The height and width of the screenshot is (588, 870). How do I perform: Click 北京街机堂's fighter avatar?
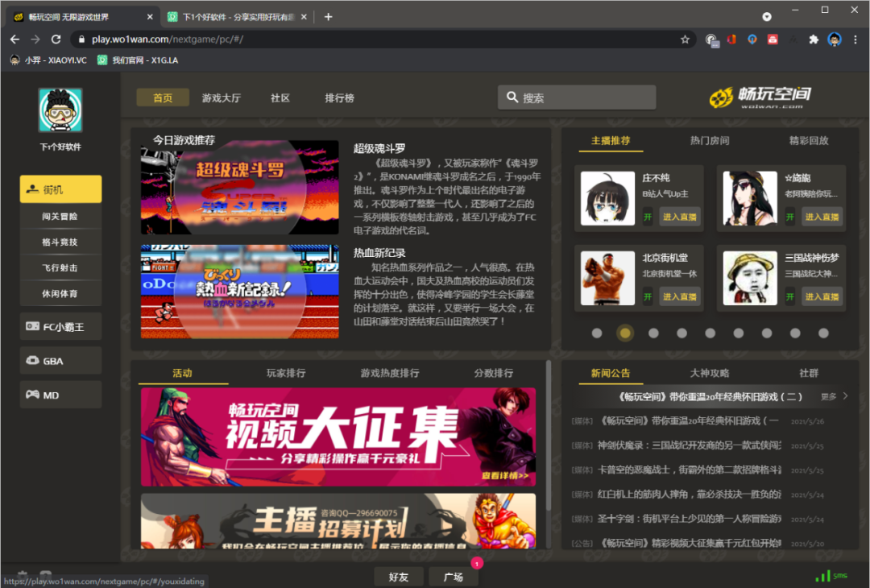607,278
